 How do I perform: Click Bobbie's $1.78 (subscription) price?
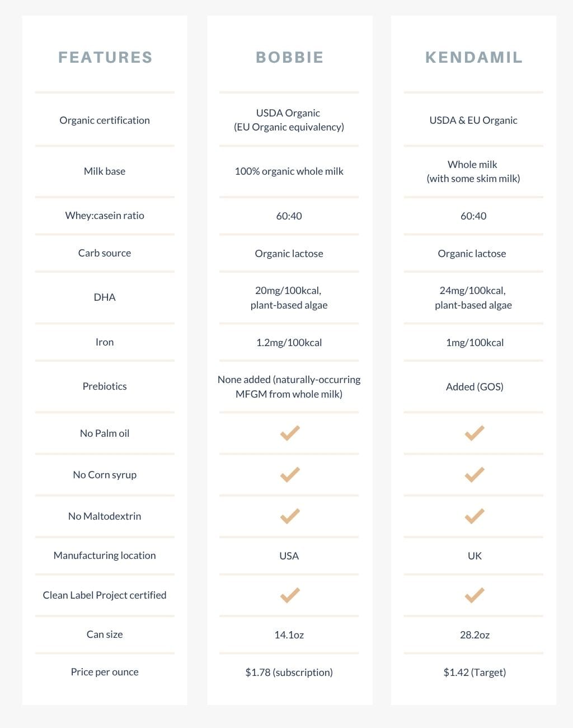click(x=289, y=672)
